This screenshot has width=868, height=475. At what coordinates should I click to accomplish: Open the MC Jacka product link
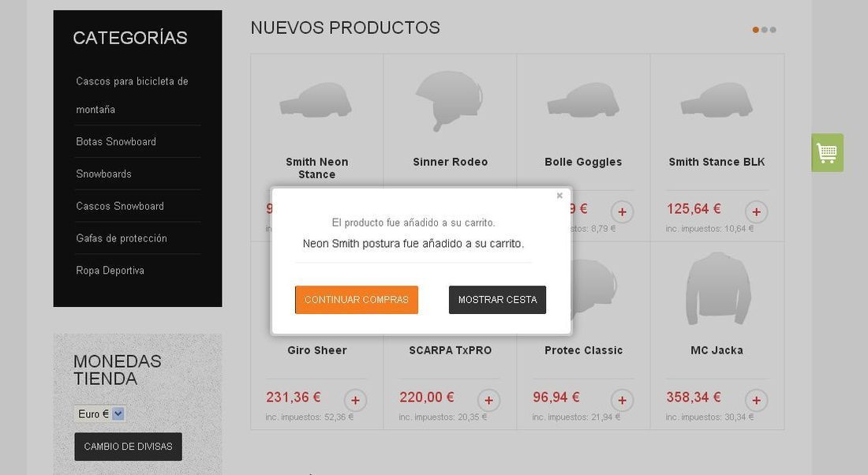716,350
